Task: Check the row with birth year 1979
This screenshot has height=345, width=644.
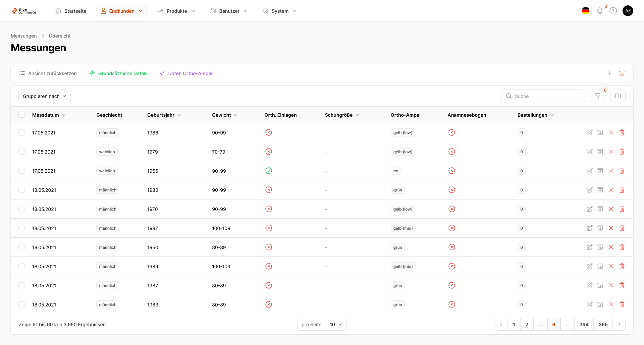Action: click(21, 152)
